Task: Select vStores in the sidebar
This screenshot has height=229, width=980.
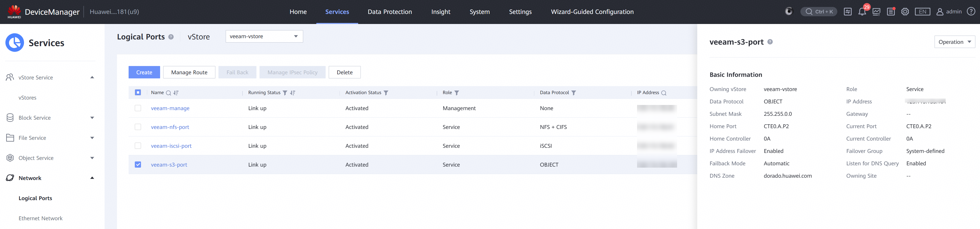Action: pos(27,97)
